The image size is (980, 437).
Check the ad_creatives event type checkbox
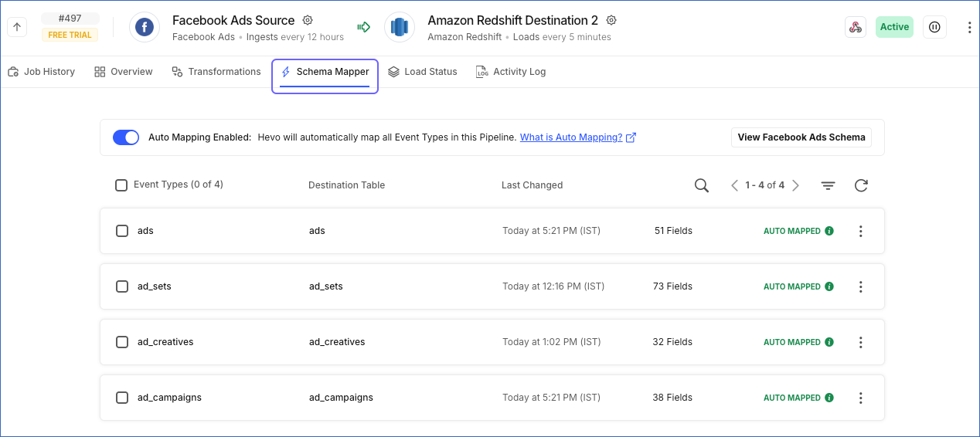click(122, 342)
